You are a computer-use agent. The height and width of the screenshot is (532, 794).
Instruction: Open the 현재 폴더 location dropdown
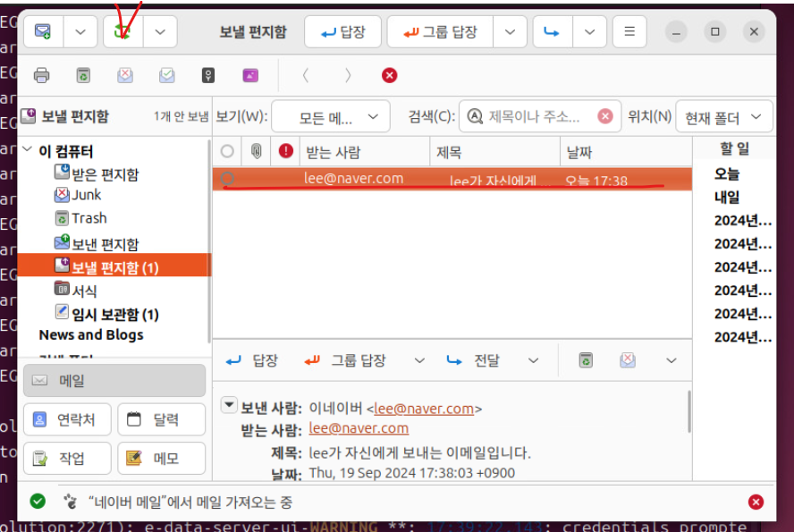coord(724,117)
